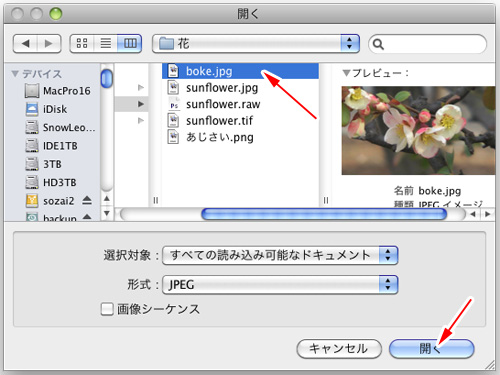Switch to icon view mode

[x=82, y=44]
